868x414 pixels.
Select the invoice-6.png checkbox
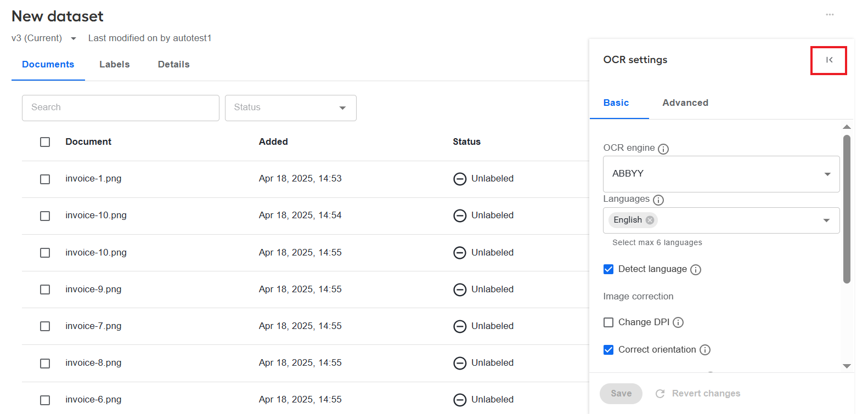pyautogui.click(x=45, y=400)
